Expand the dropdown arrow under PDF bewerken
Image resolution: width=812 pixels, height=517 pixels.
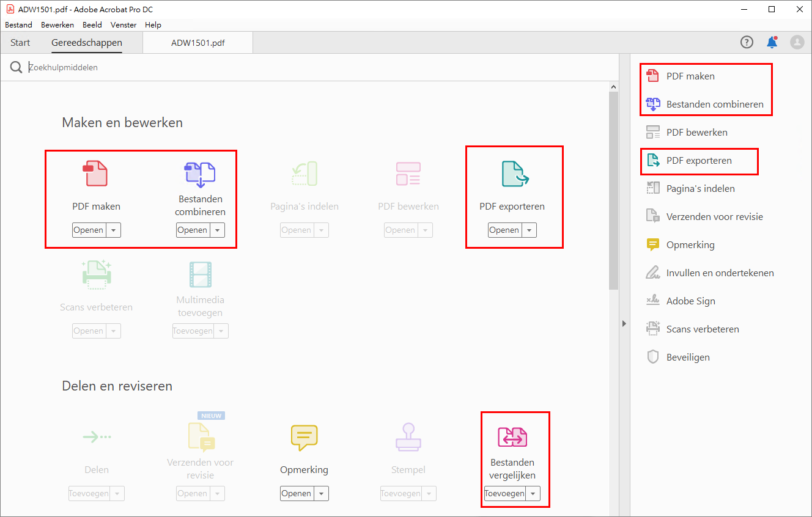[x=426, y=230]
